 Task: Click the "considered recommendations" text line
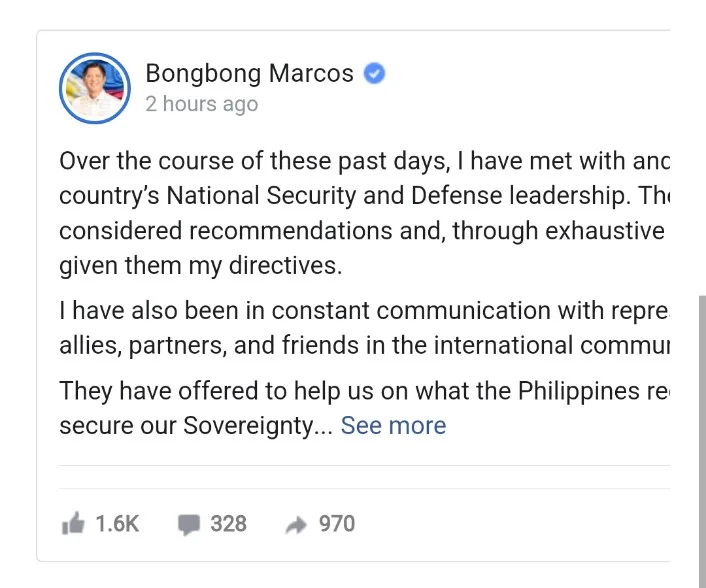tap(362, 231)
